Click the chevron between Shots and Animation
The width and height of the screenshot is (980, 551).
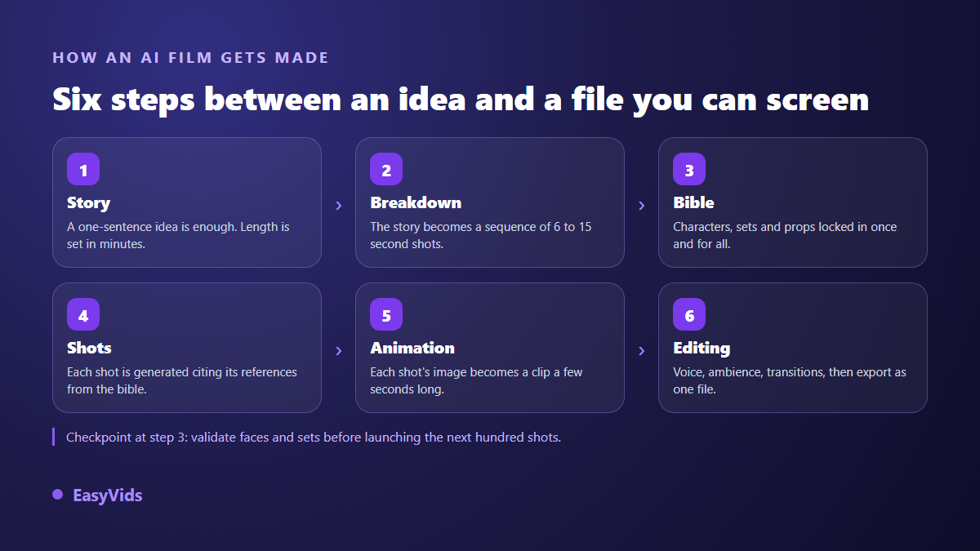(x=338, y=350)
